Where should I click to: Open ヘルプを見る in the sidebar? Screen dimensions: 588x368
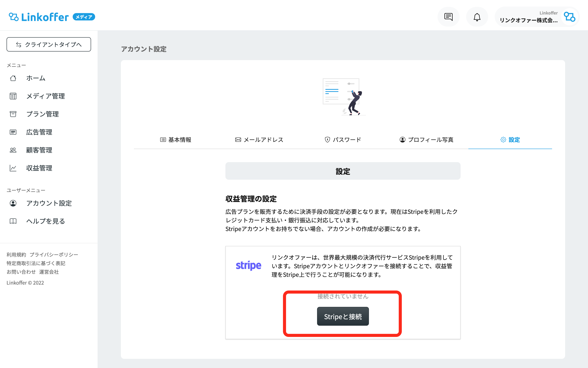click(46, 221)
